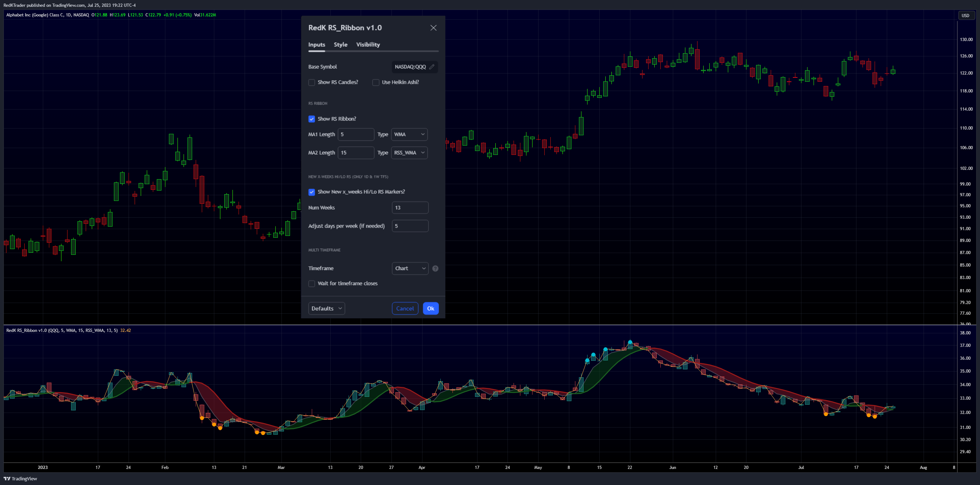The width and height of the screenshot is (980, 485).
Task: Enable the Use Heikin Ashi checkbox
Action: tap(376, 82)
